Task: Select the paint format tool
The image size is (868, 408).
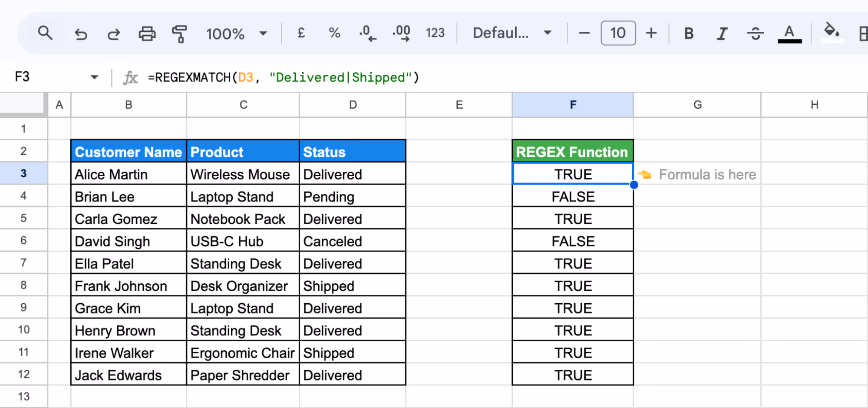Action: 178,33
